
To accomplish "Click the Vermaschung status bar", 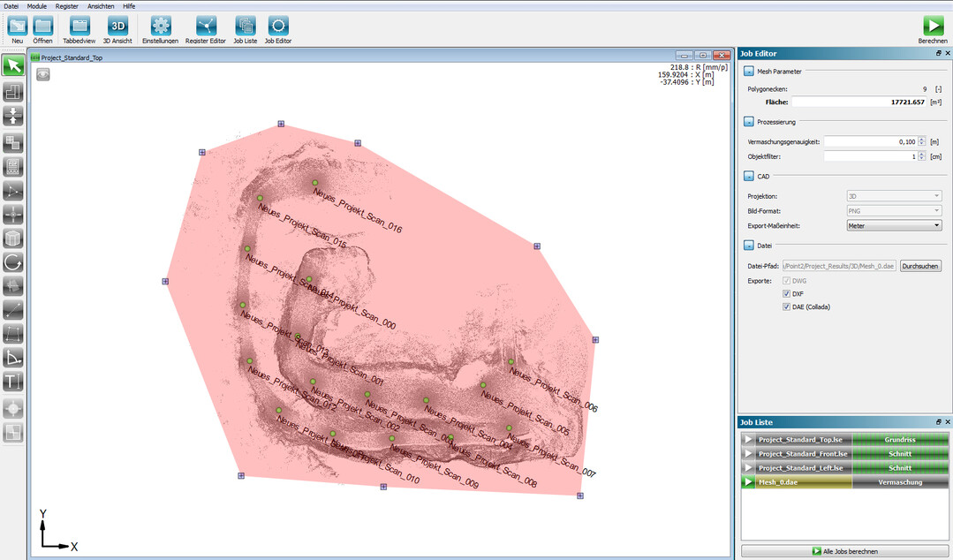I will tap(900, 482).
